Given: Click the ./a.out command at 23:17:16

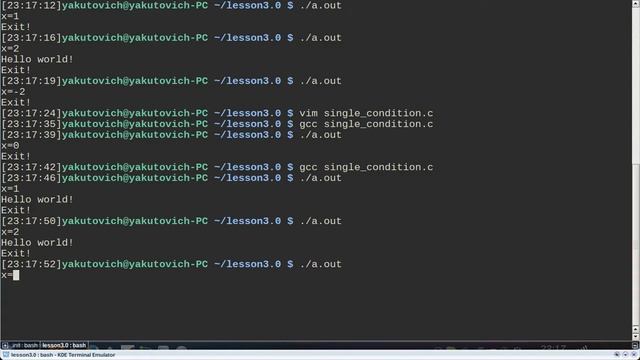Looking at the screenshot, I should (320, 38).
